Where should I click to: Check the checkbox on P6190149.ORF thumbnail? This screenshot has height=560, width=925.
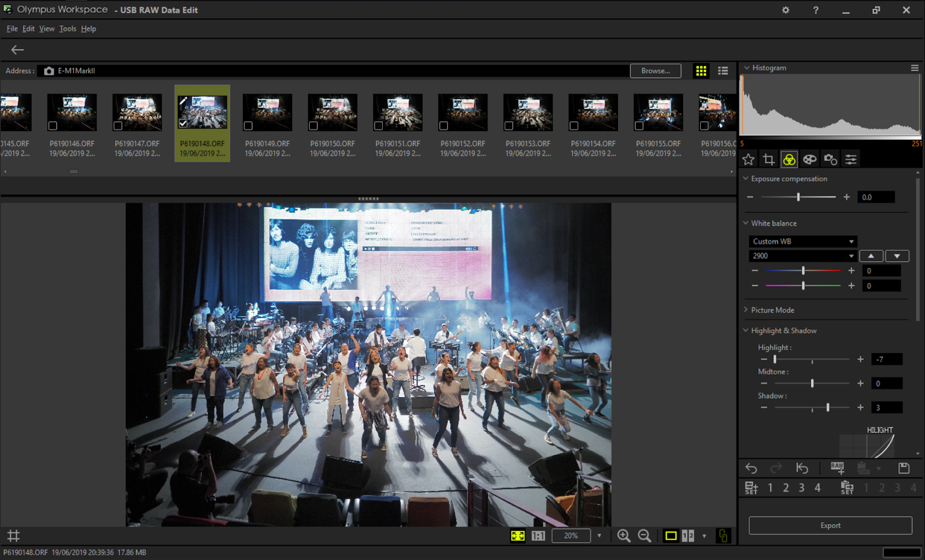click(x=249, y=125)
